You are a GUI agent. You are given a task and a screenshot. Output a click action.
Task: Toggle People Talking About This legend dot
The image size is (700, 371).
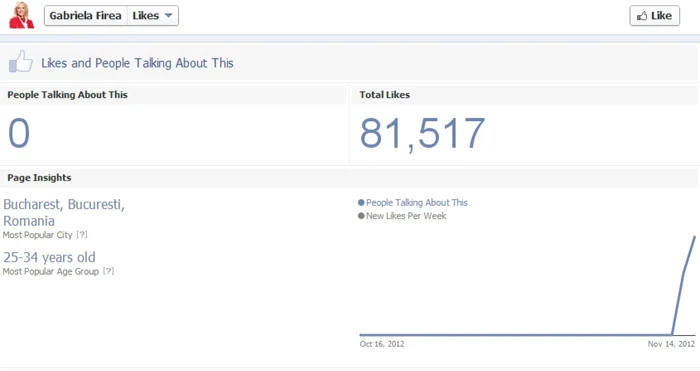click(x=361, y=203)
